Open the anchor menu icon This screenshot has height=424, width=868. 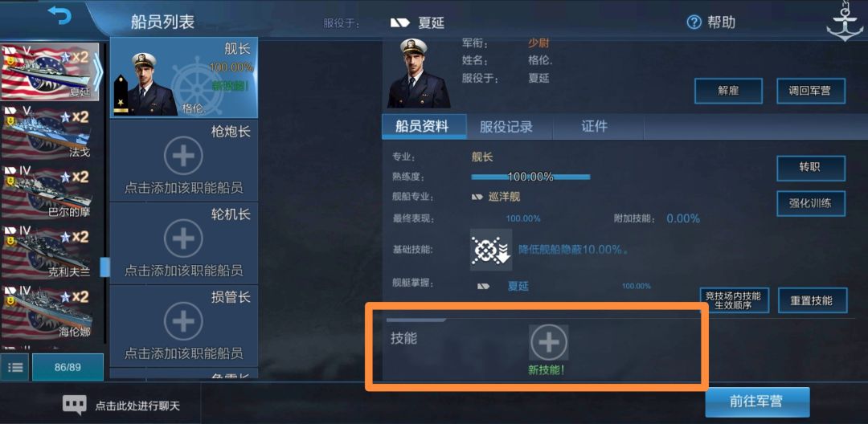(844, 22)
